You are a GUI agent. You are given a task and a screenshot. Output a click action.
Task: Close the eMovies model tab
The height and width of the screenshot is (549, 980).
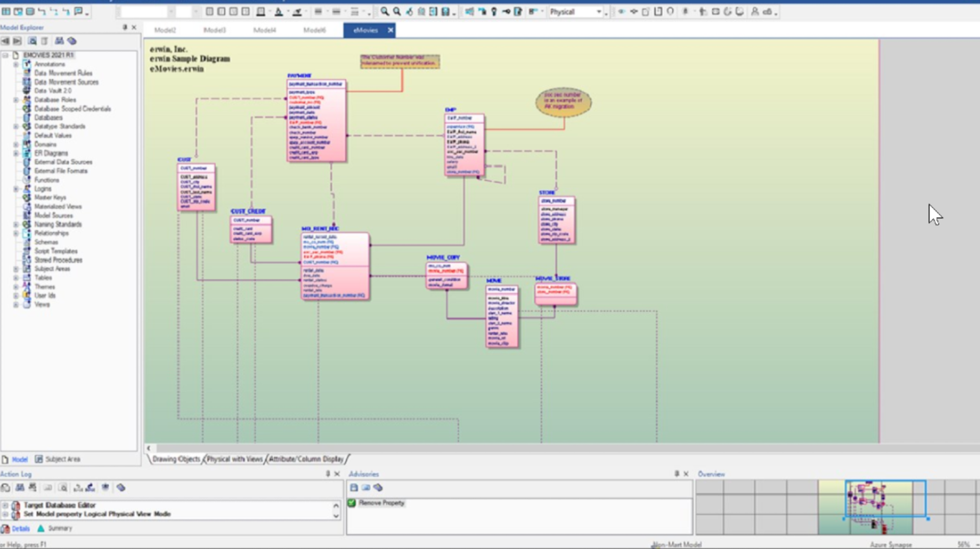[x=390, y=30]
